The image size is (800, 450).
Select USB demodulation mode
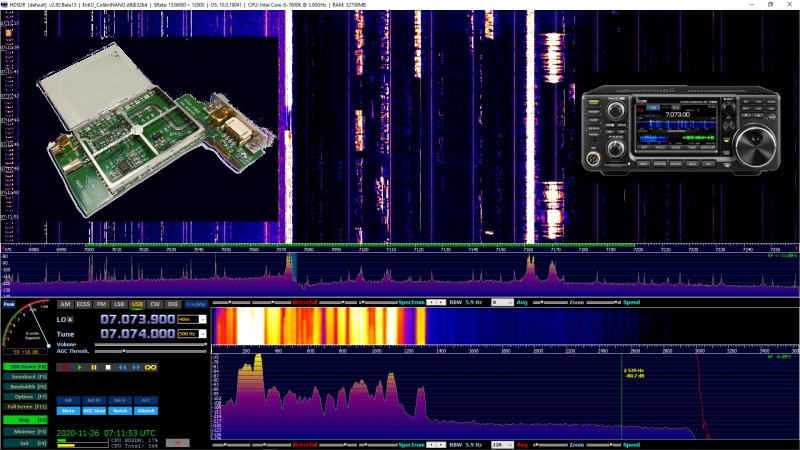[x=137, y=304]
